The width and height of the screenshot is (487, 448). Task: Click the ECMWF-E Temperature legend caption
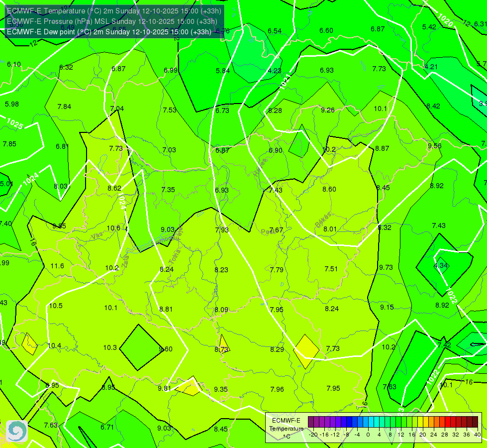[x=286, y=429]
